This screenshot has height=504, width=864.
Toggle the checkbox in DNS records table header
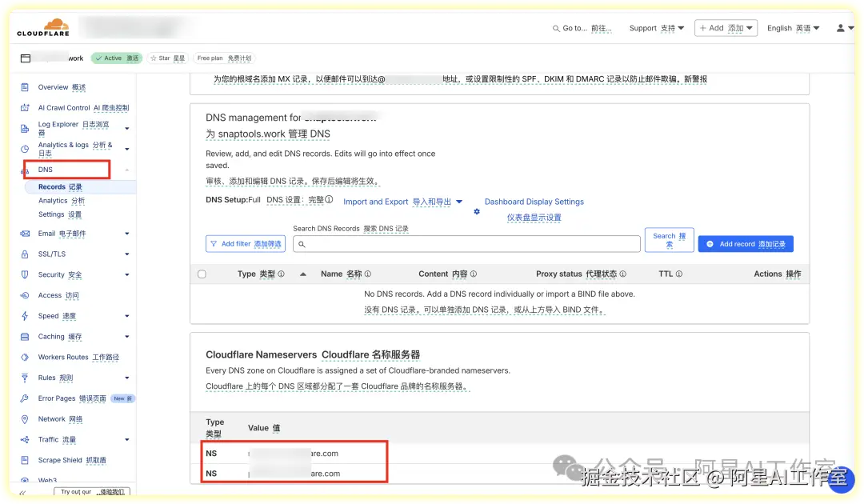click(202, 274)
